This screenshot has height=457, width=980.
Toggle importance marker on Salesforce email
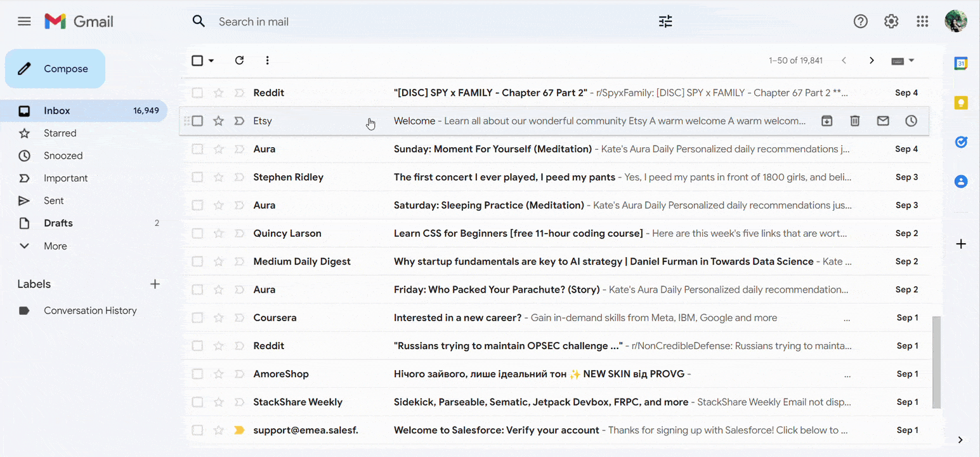point(239,430)
